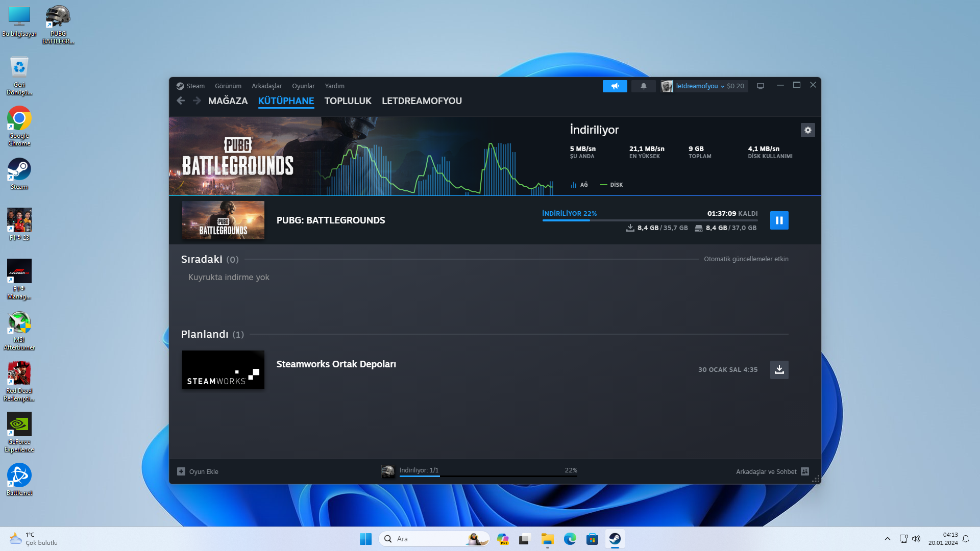This screenshot has width=980, height=551.
Task: Go back with the left arrow
Action: click(x=181, y=101)
